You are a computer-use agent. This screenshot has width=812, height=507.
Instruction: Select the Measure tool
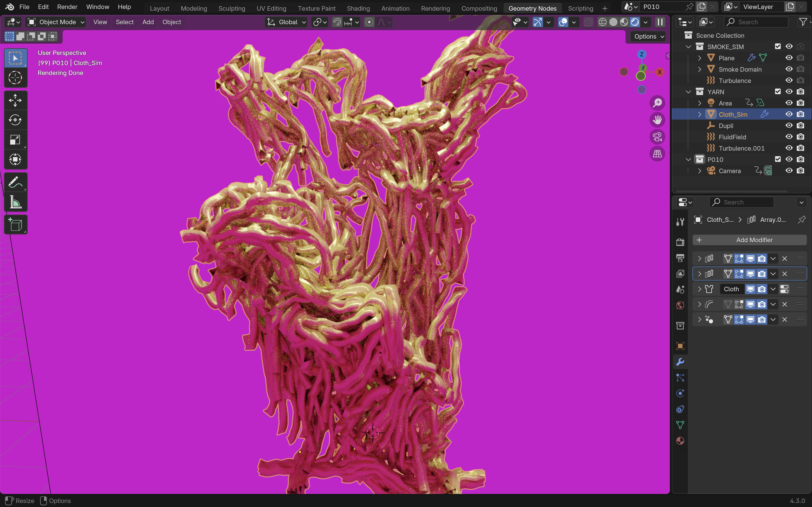click(16, 202)
